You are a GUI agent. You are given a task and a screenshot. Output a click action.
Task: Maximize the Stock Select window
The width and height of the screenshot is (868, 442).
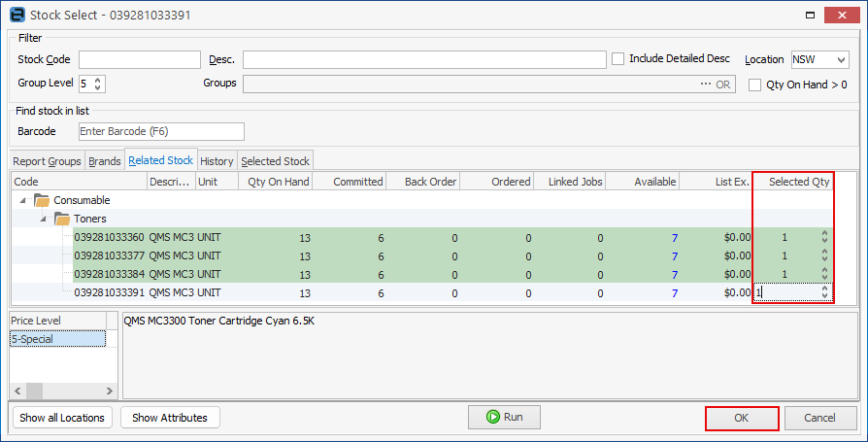[x=810, y=15]
